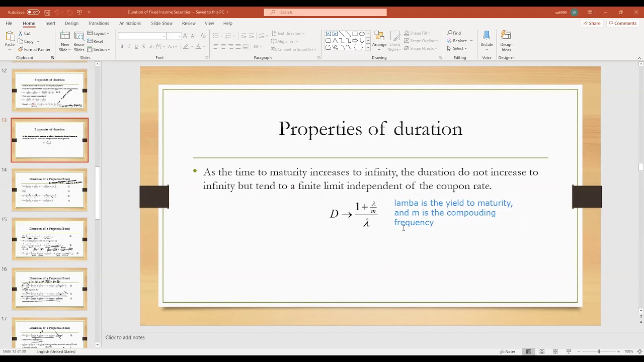Image resolution: width=644 pixels, height=362 pixels.
Task: Click the text highlight color button
Action: (186, 47)
